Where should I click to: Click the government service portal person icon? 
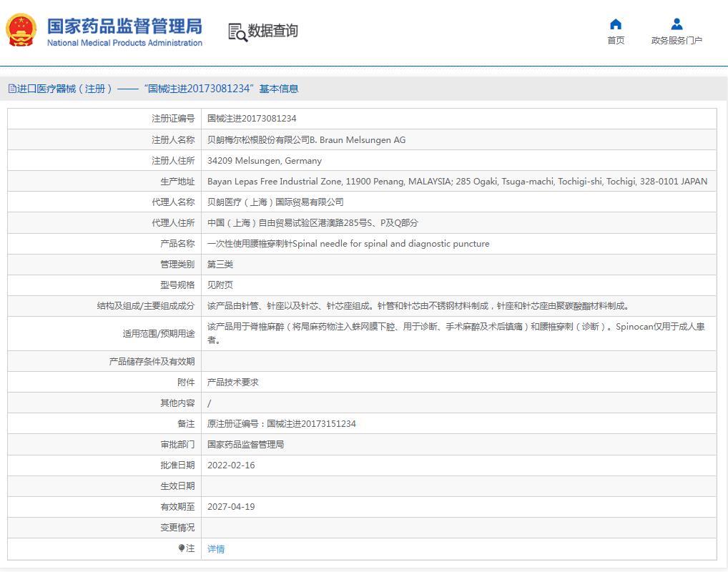(677, 24)
